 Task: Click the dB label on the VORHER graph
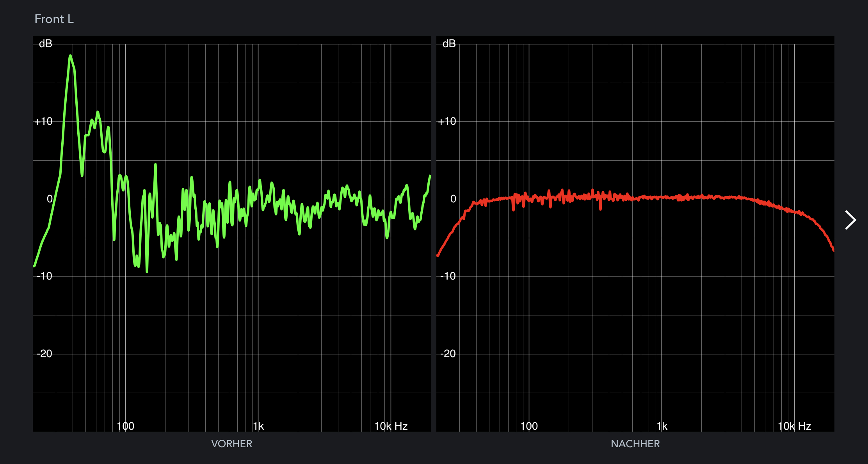46,44
